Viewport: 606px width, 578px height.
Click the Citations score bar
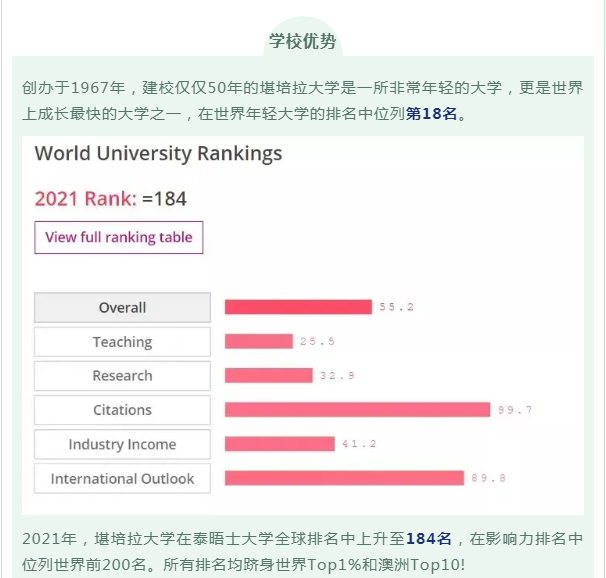(357, 409)
